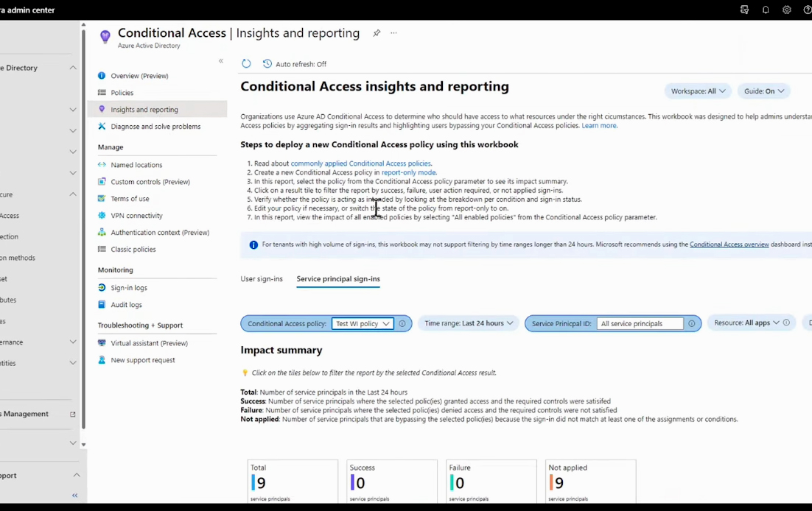This screenshot has height=511, width=812.
Task: Click the 'on methods' item in left nav
Action: (18, 258)
